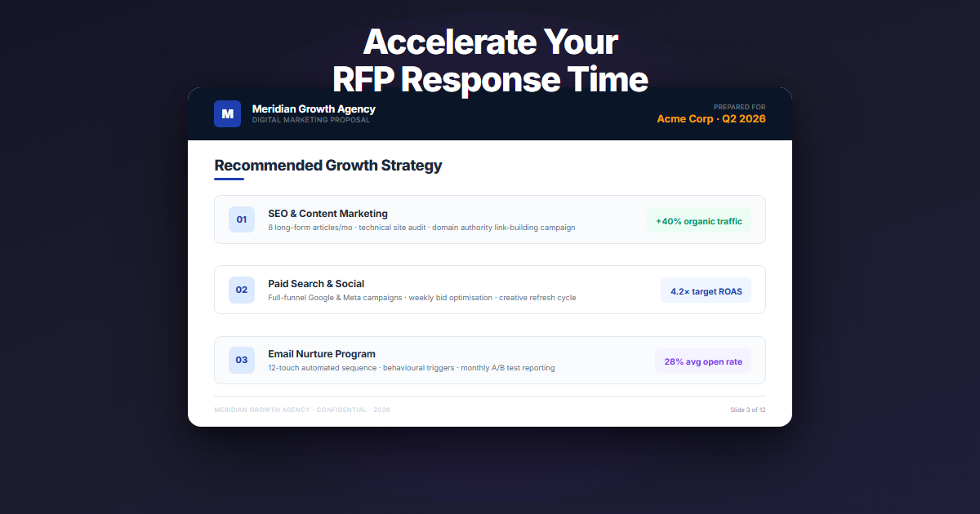Viewport: 980px width, 514px height.
Task: Select the 'SEO & Content Marketing' title
Action: [x=327, y=214]
